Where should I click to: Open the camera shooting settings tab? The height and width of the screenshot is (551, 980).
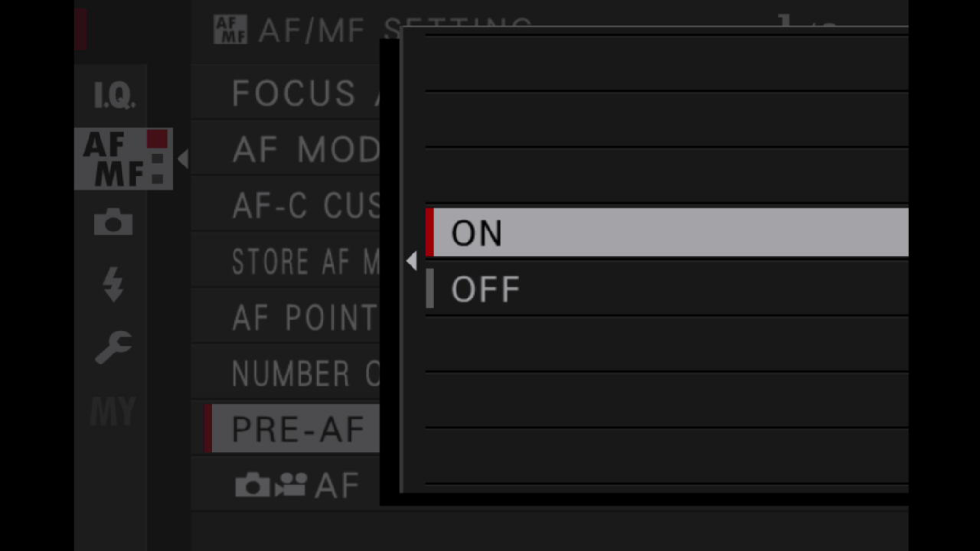(x=113, y=221)
